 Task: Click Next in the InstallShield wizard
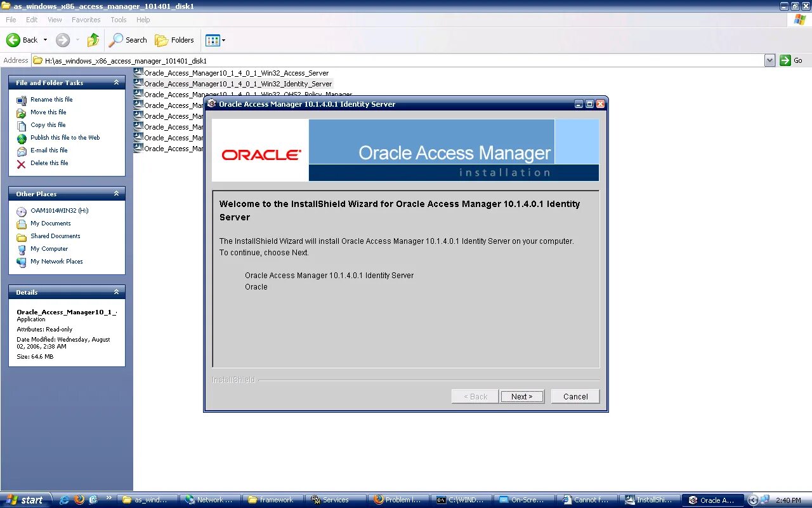[521, 396]
